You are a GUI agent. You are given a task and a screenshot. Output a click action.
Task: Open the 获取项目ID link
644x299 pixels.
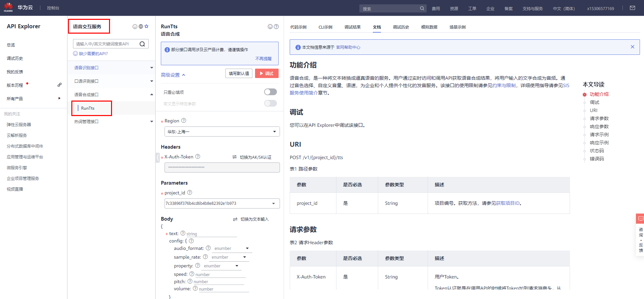(508, 203)
